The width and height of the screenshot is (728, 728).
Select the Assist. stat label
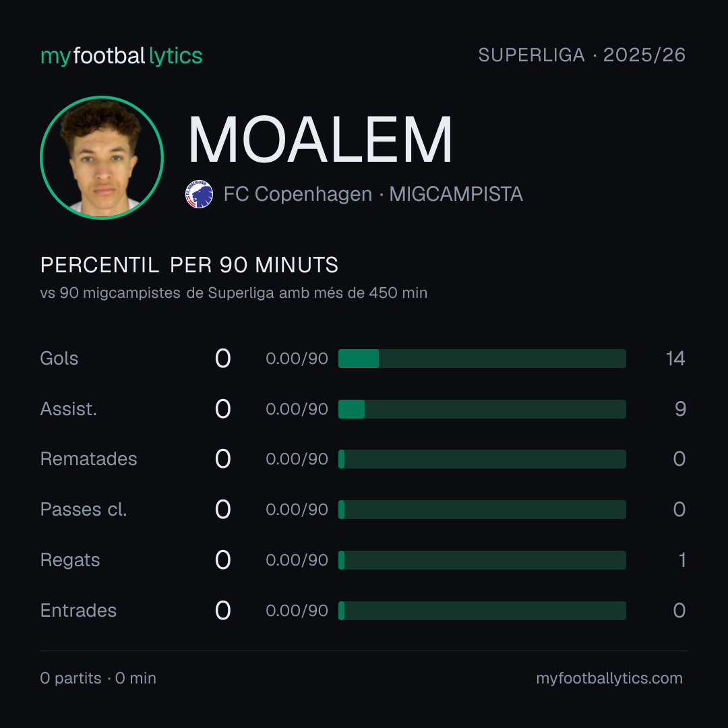click(69, 409)
